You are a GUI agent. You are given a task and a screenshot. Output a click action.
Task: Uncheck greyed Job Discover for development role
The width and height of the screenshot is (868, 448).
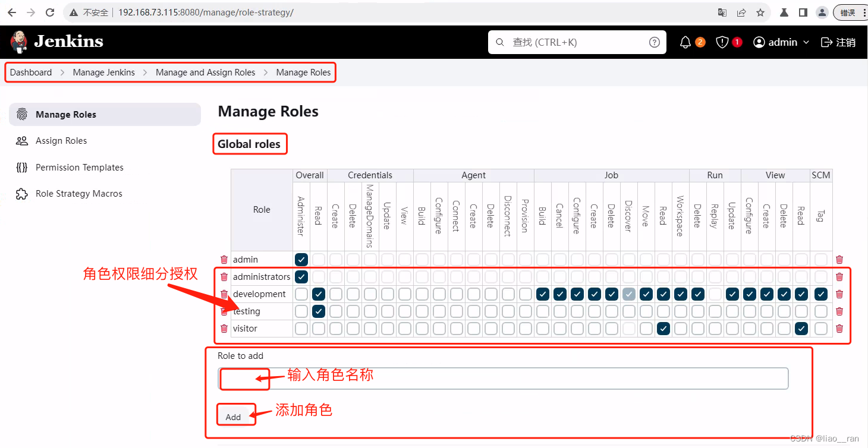click(629, 294)
